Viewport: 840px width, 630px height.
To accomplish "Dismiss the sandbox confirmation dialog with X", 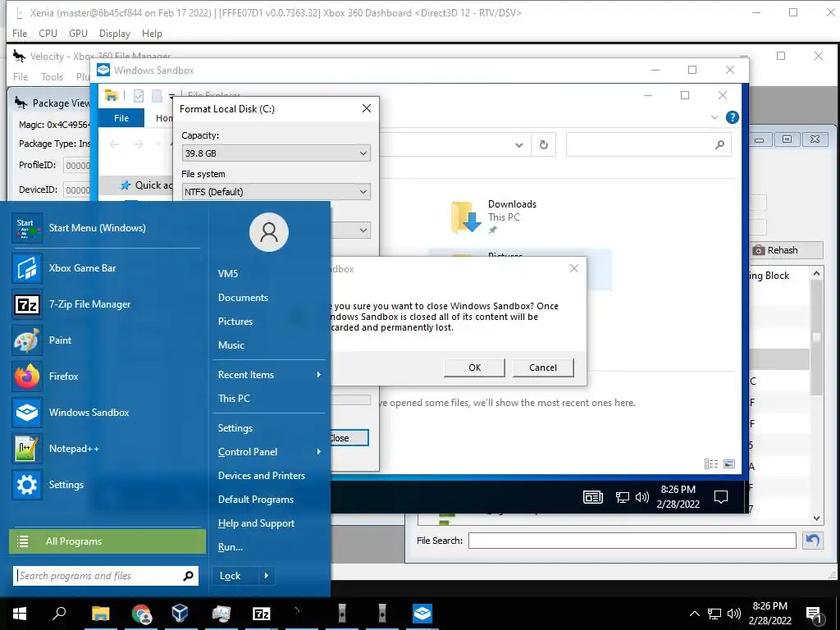I will click(573, 268).
